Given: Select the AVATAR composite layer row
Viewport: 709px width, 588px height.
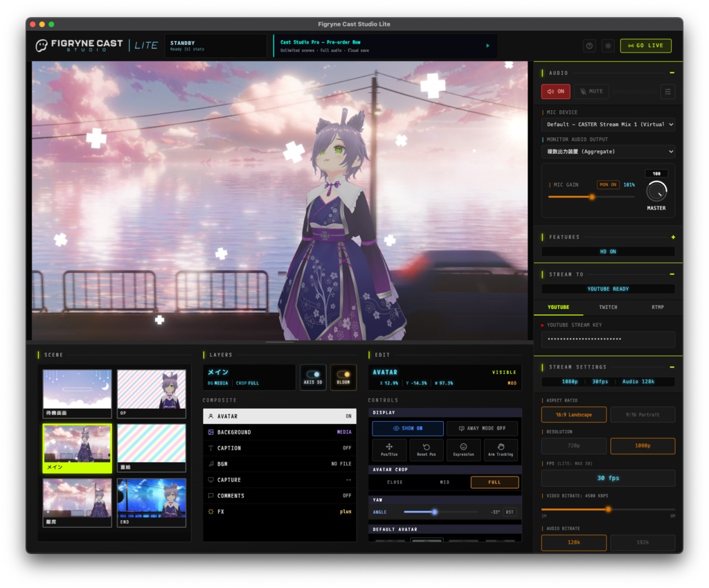Looking at the screenshot, I should [280, 416].
